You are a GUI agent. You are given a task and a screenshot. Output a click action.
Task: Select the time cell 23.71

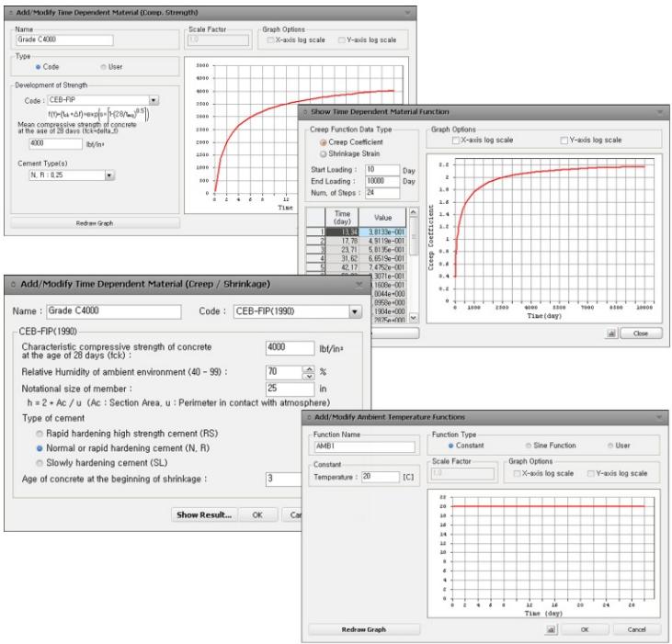342,250
